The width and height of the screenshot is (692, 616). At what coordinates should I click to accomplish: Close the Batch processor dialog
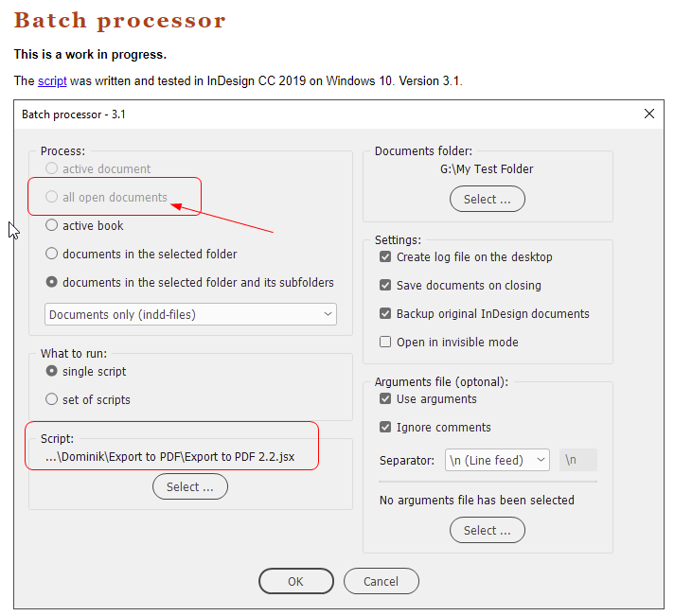648,114
